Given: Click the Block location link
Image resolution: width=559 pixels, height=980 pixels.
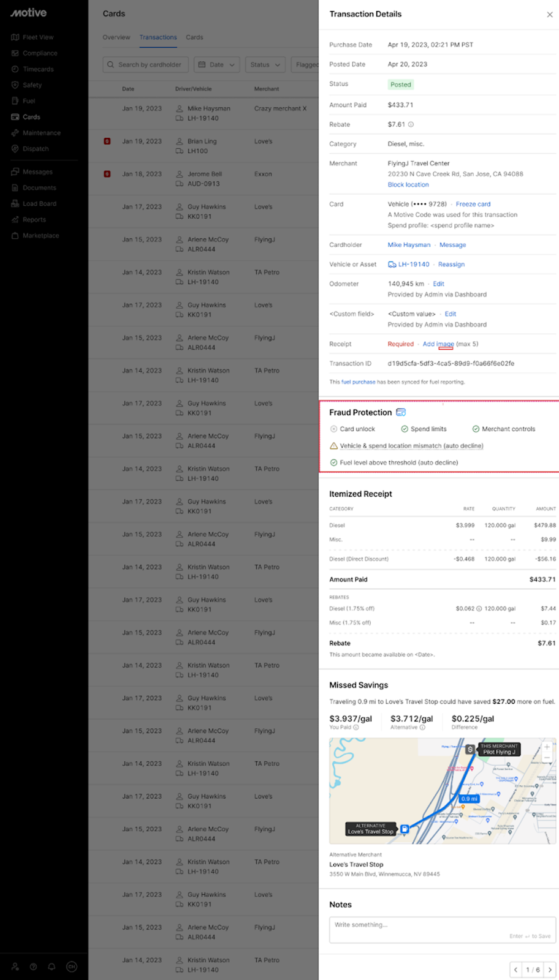Looking at the screenshot, I should 408,184.
